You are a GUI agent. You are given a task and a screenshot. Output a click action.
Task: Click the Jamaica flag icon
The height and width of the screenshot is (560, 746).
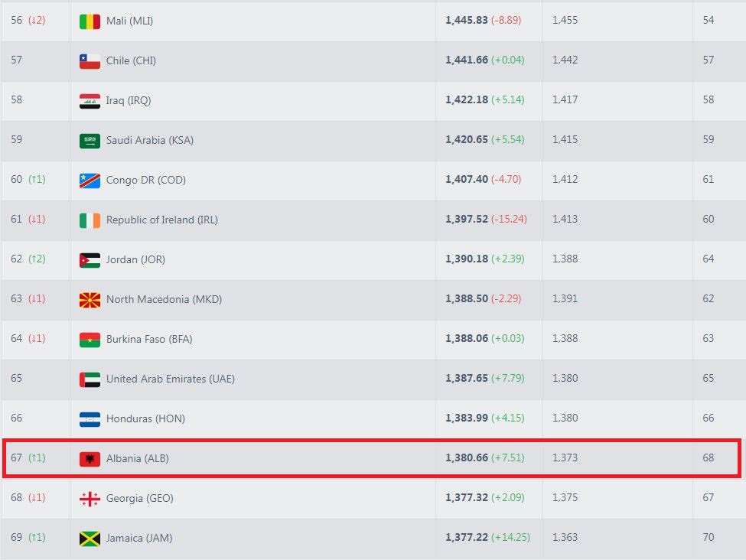point(90,539)
